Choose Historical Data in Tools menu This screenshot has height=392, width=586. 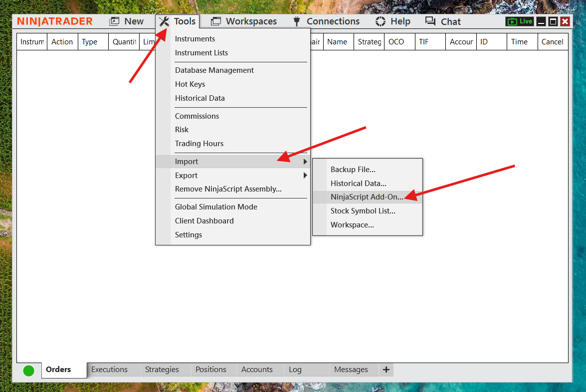click(x=233, y=98)
